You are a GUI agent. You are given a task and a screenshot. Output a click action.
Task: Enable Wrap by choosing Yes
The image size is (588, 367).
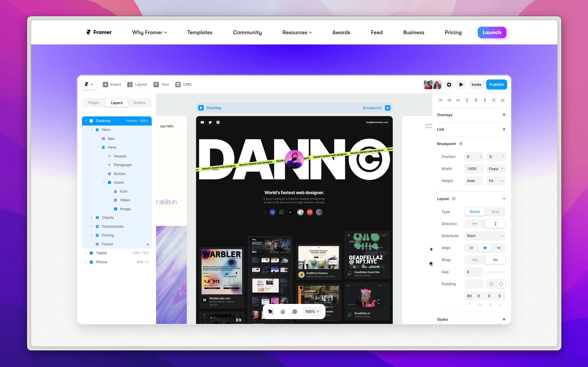pyautogui.click(x=475, y=260)
